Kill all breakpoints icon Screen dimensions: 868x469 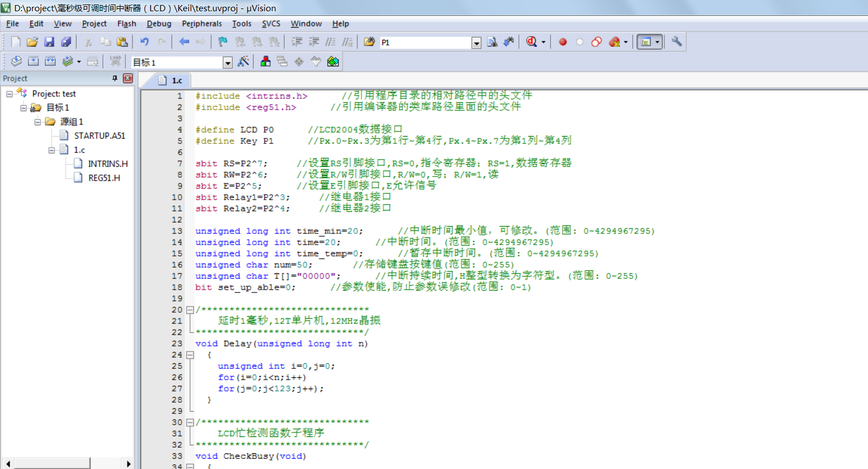tap(614, 42)
